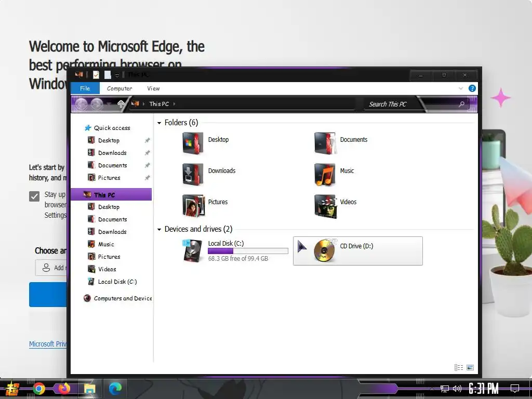Switch to Details view layout icon
Viewport: 532px width, 399px height.
coord(459,367)
